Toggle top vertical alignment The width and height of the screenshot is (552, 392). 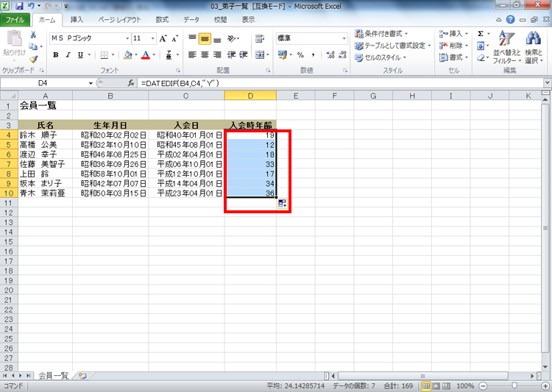coord(192,38)
